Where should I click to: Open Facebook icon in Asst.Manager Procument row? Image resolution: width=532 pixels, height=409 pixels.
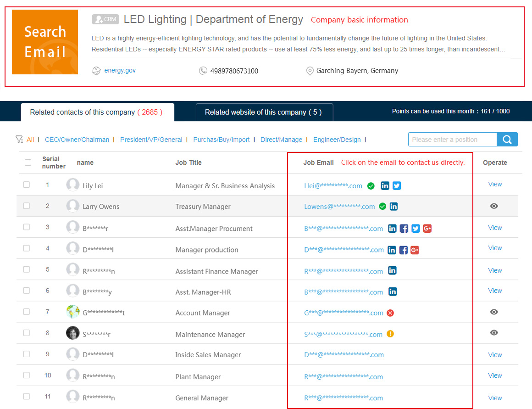(404, 228)
